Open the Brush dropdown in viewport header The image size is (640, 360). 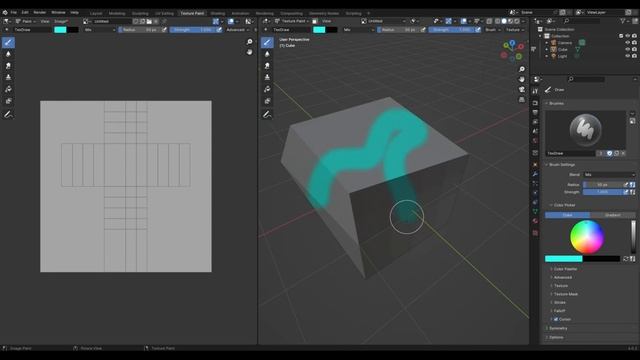tap(493, 30)
